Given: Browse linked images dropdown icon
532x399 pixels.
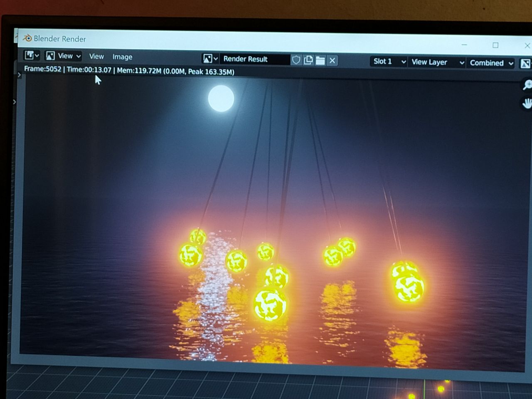Looking at the screenshot, I should pyautogui.click(x=210, y=59).
